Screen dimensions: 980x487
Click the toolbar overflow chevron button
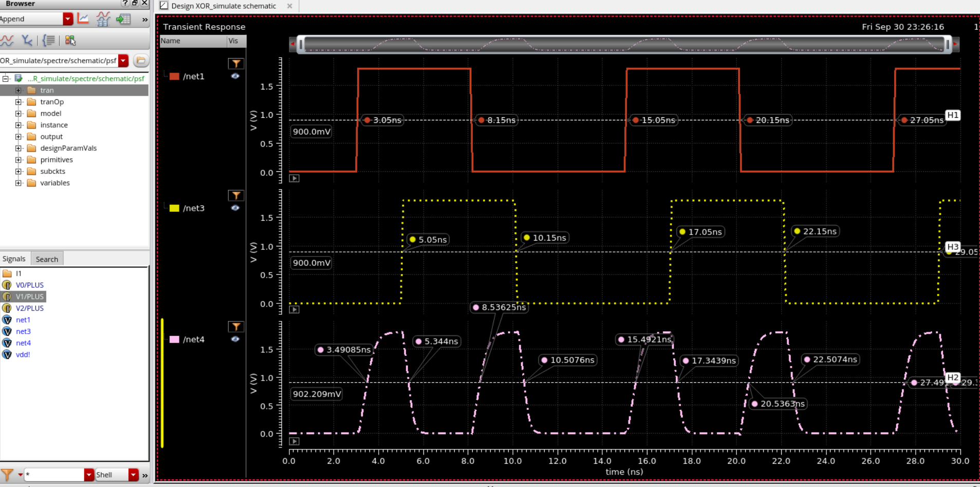point(145,19)
